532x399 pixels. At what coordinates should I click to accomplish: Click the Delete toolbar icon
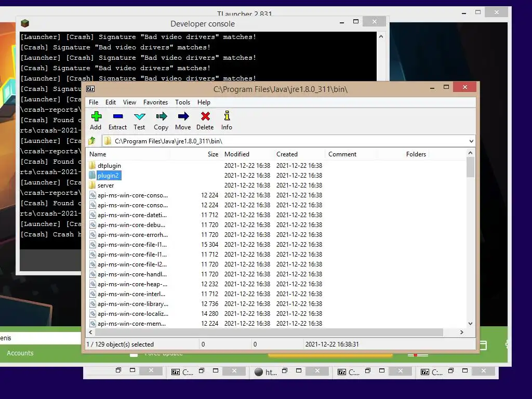tap(205, 116)
